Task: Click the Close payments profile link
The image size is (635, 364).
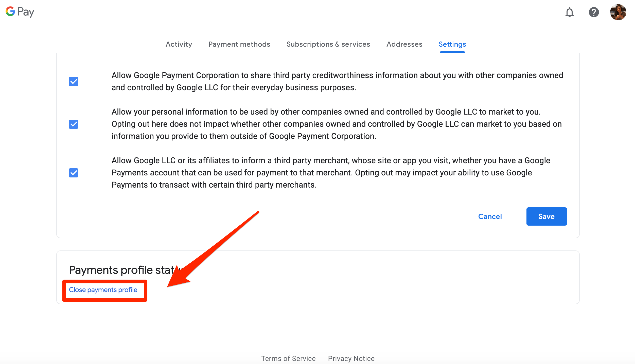Action: point(103,290)
